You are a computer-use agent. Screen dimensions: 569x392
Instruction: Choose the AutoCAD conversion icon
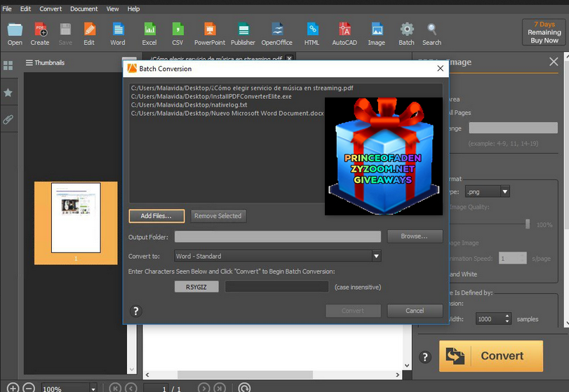click(344, 34)
